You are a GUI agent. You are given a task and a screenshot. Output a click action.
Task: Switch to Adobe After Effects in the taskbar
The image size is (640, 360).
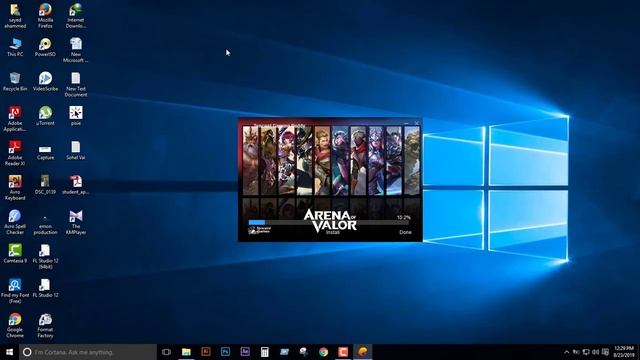click(245, 352)
